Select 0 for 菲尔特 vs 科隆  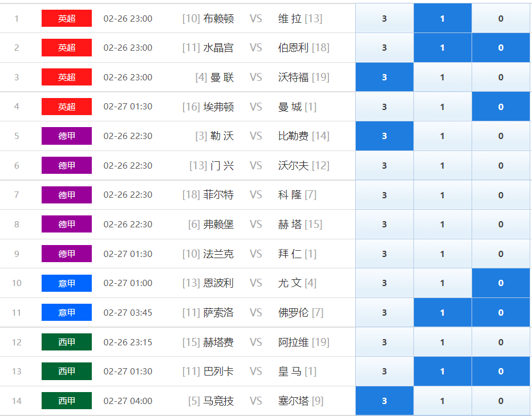point(501,195)
